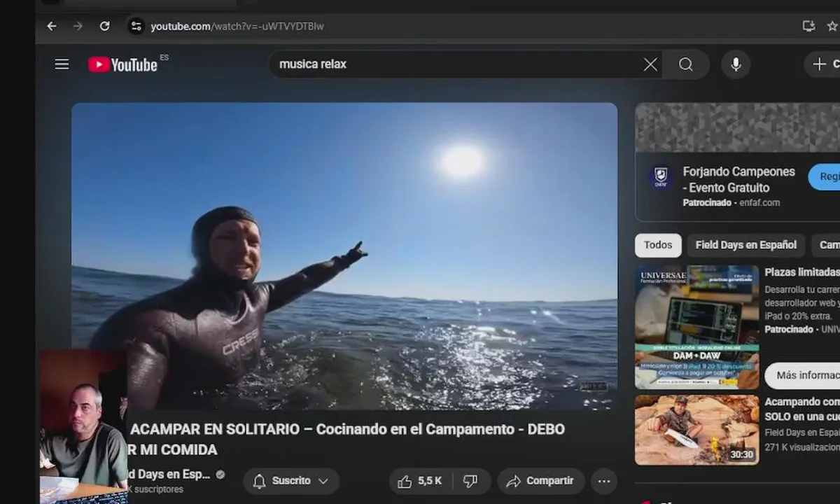
Task: Reload the page with the refresh icon
Action: [104, 26]
